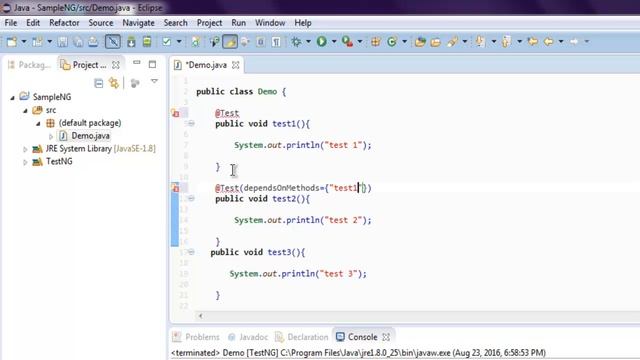The image size is (640, 360).
Task: Click the error marker beside first @Test
Action: pyautogui.click(x=176, y=113)
